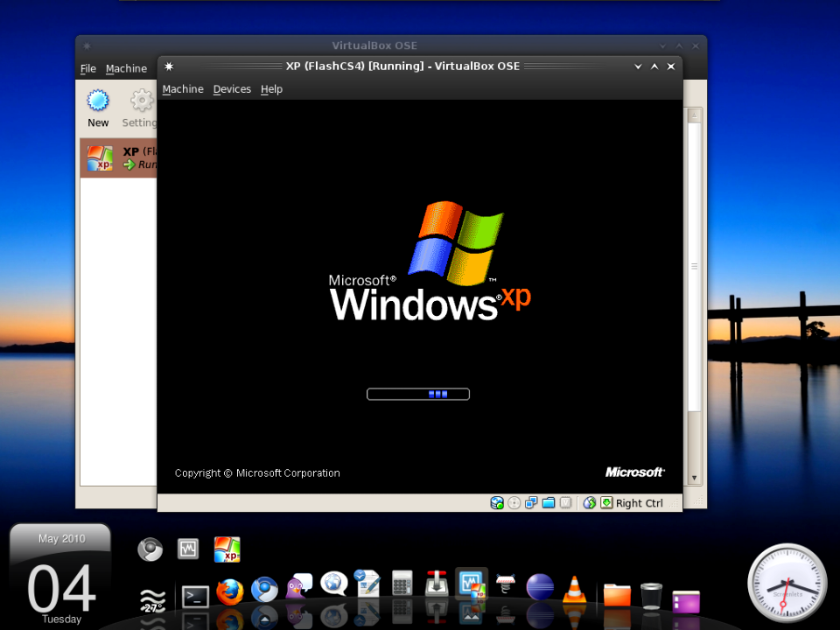Click New icon in VirtualBox manager toolbar
The width and height of the screenshot is (840, 630).
click(98, 108)
